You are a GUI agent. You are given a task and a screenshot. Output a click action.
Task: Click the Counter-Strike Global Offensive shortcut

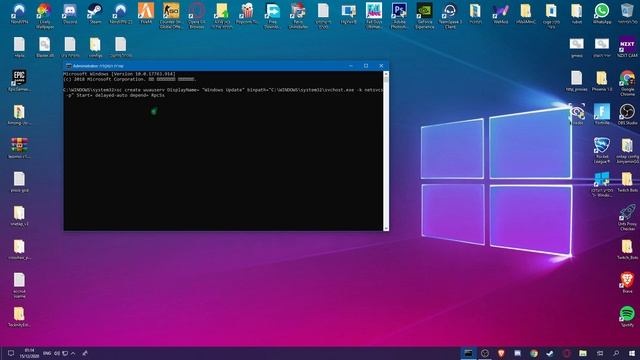click(171, 16)
